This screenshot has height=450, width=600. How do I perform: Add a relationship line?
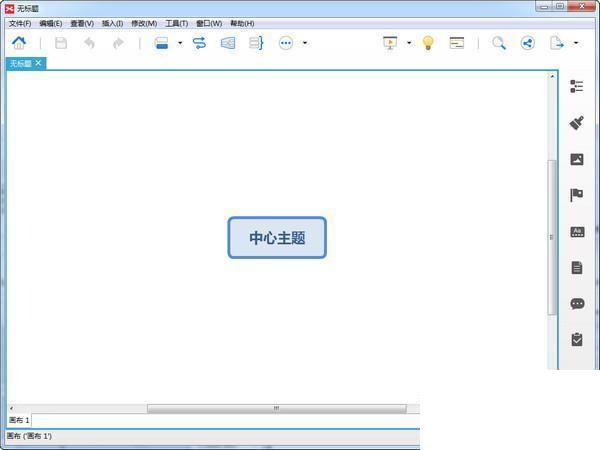199,43
